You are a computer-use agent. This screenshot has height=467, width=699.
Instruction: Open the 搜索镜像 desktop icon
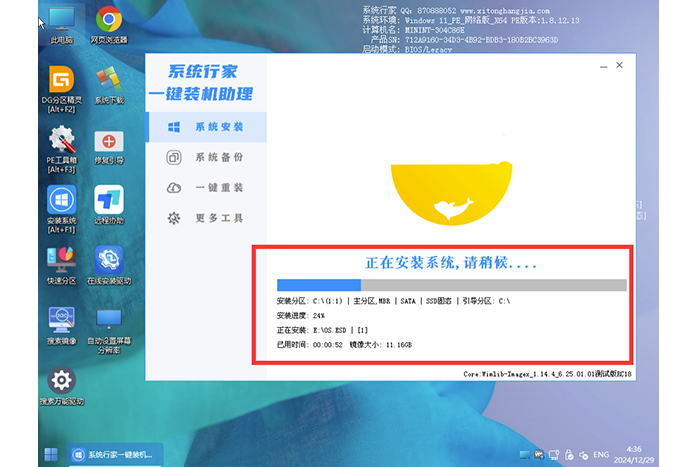point(62,326)
